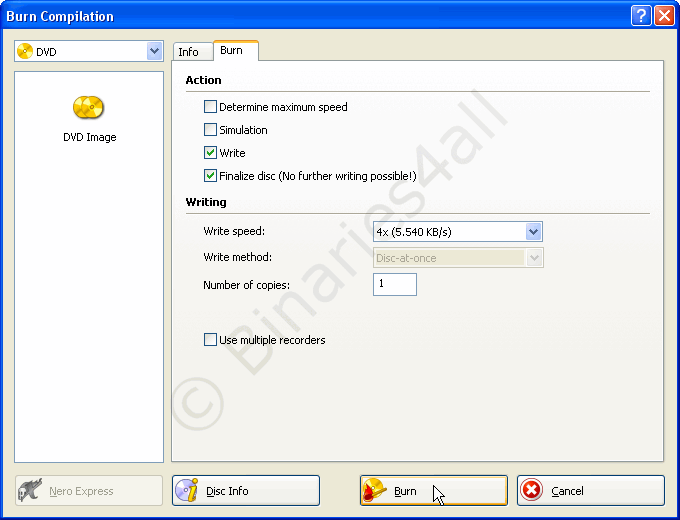Screen dimensions: 680x520
Task: Click the red X cancel icon
Action: [x=532, y=491]
